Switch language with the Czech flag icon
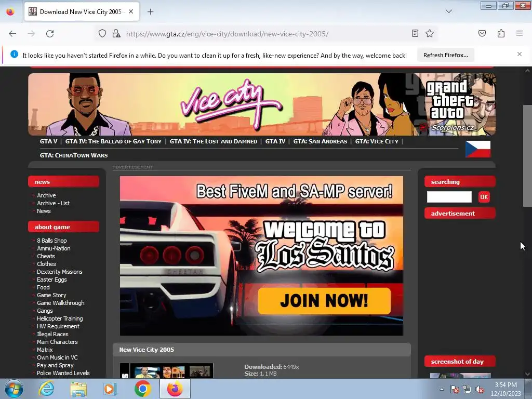This screenshot has width=532, height=399. tap(478, 149)
